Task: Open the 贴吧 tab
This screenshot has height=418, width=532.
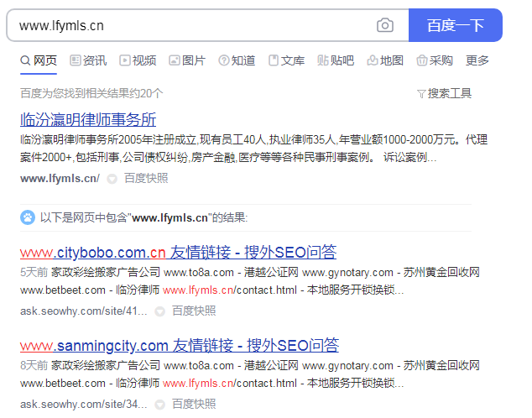Action: [336, 60]
